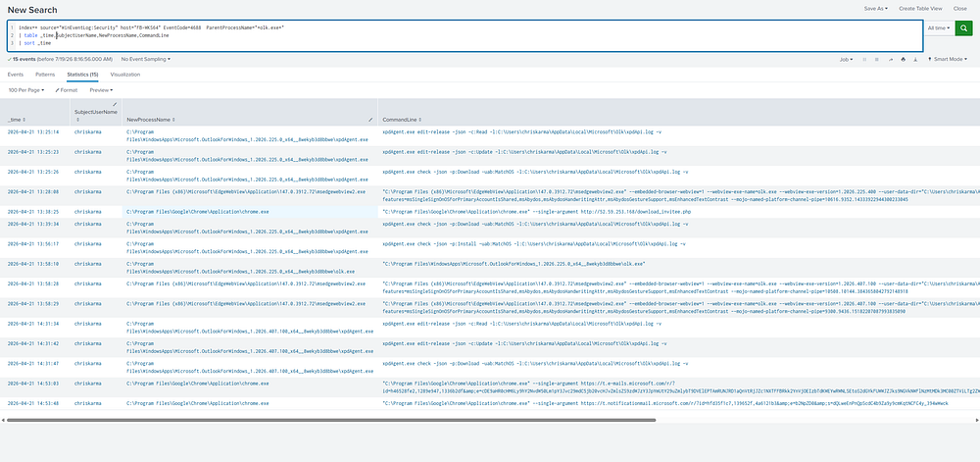Open the Visualization tab

[x=125, y=75]
